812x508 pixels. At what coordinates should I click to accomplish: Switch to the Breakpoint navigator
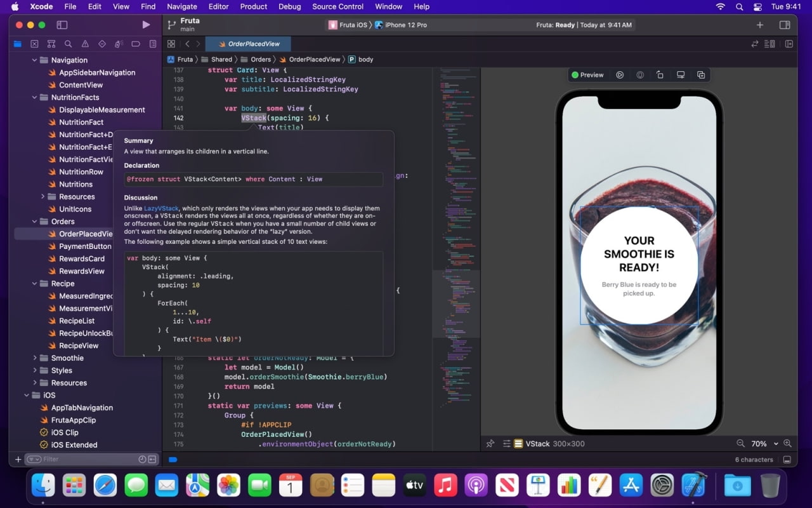(x=135, y=44)
